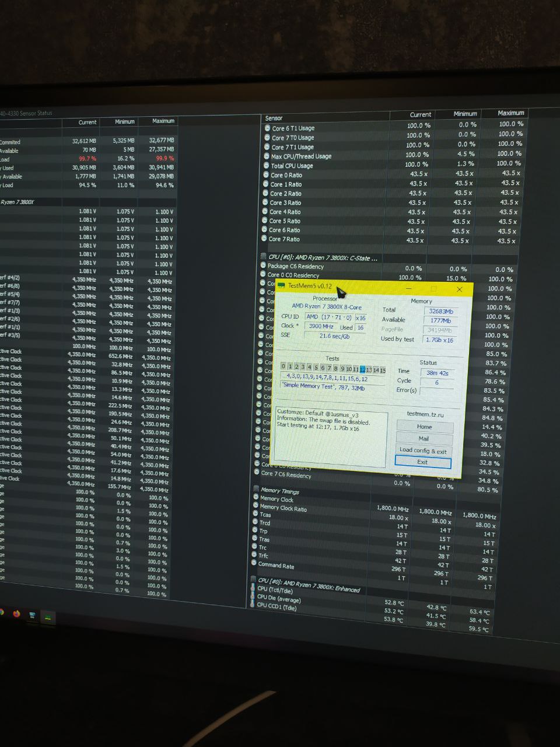The width and height of the screenshot is (560, 747).
Task: Click the Core 5 Ratio sensor icon
Action: point(265,221)
